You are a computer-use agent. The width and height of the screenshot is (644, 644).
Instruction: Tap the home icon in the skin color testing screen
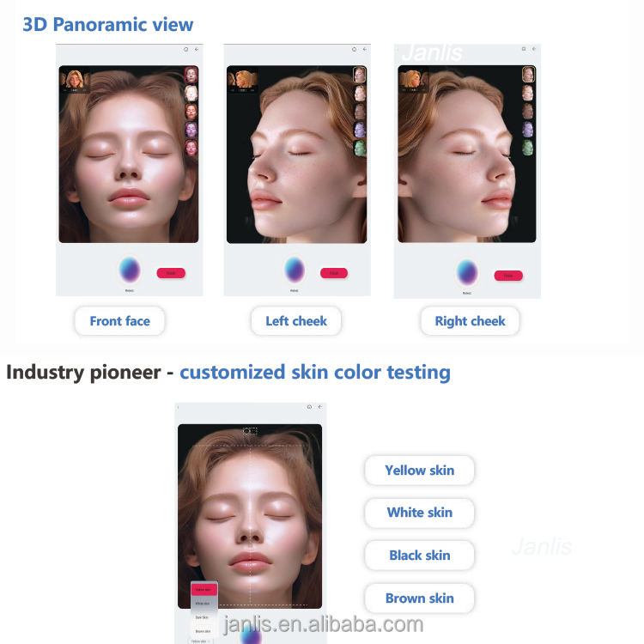[309, 407]
